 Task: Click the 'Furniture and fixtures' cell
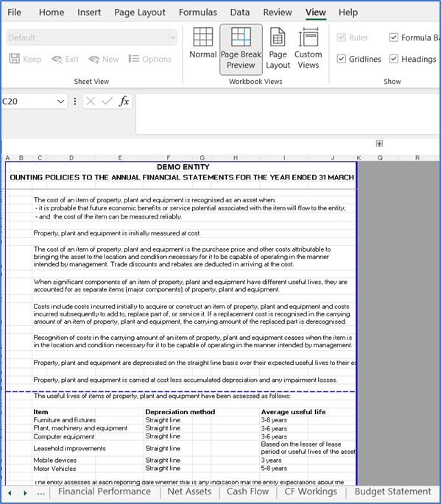tap(65, 420)
